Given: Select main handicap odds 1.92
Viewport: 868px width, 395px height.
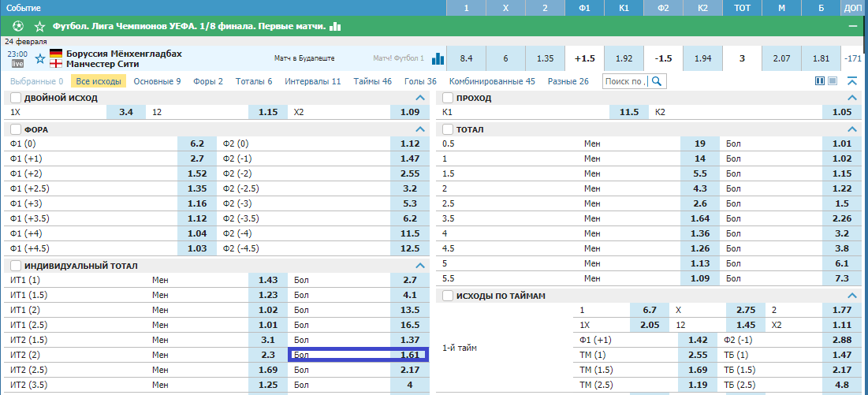Looking at the screenshot, I should [x=624, y=58].
